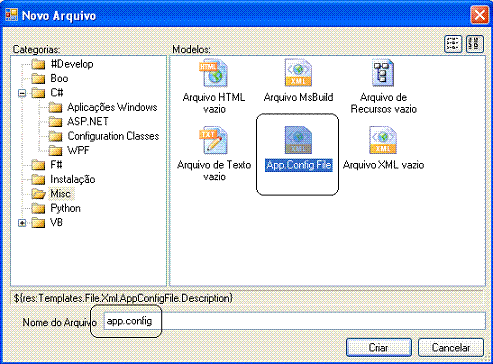Click the C# folder icon
The height and width of the screenshot is (364, 493).
pos(38,93)
